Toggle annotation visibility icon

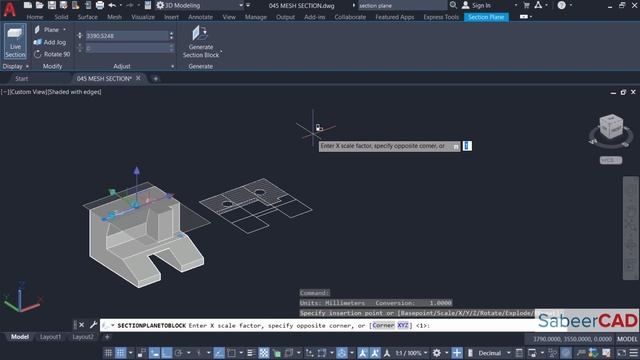362,353
